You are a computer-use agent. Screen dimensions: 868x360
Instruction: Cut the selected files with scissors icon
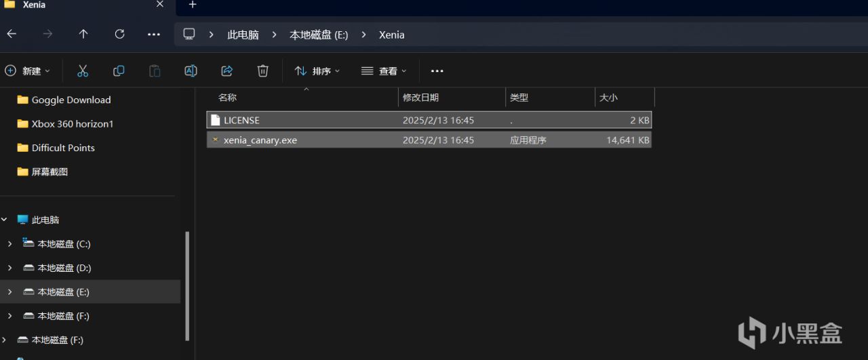(x=83, y=71)
